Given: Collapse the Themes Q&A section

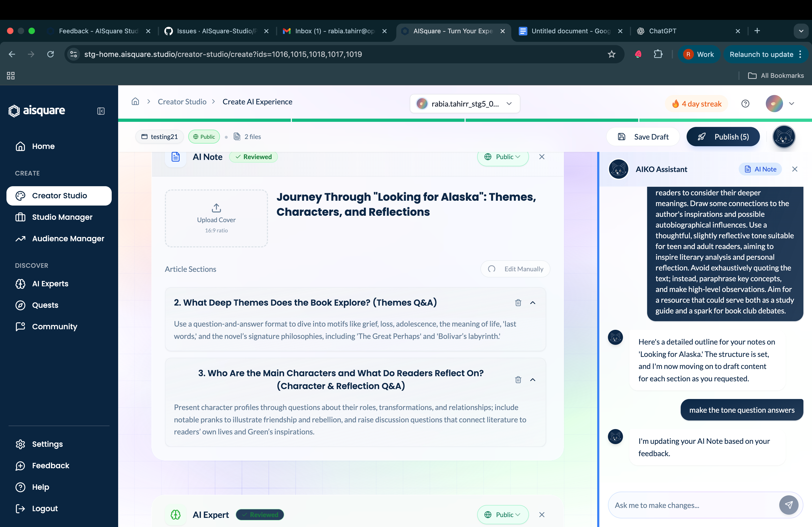Looking at the screenshot, I should tap(532, 303).
